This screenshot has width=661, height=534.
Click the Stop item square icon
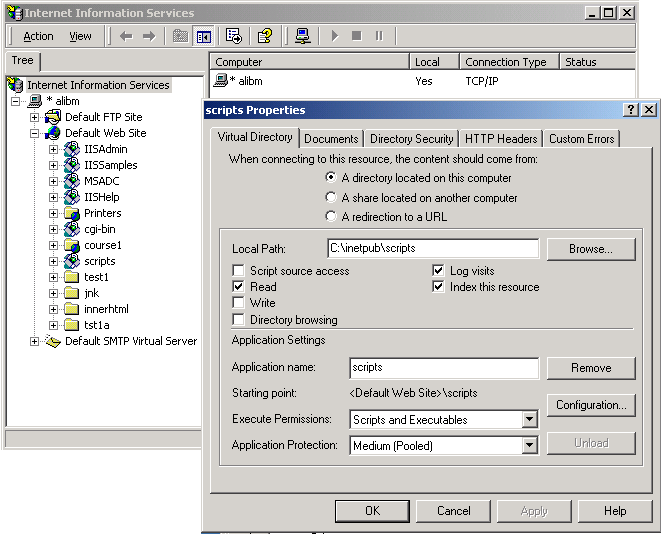[357, 36]
